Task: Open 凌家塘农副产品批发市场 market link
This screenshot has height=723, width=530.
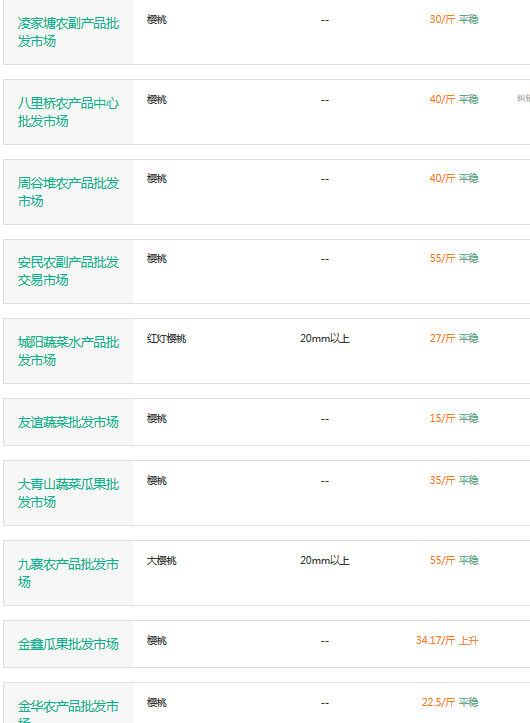Action: 68,32
